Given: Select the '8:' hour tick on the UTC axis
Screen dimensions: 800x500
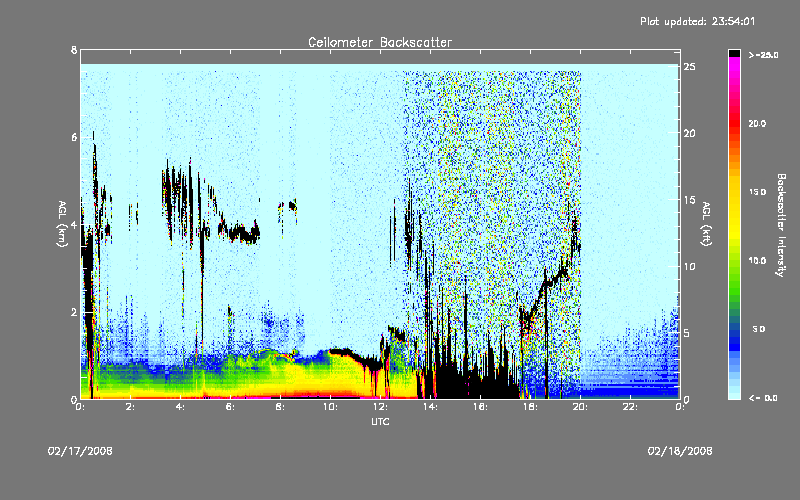Looking at the screenshot, I should point(281,407).
